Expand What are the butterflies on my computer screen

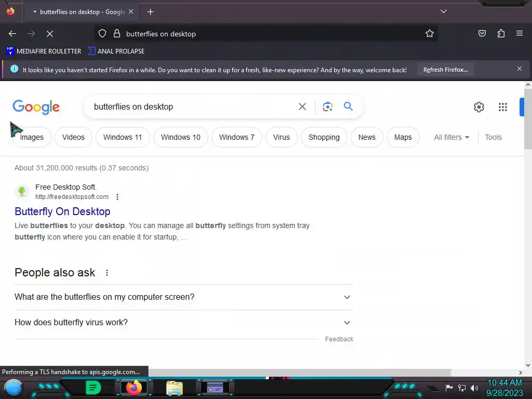pos(183,297)
